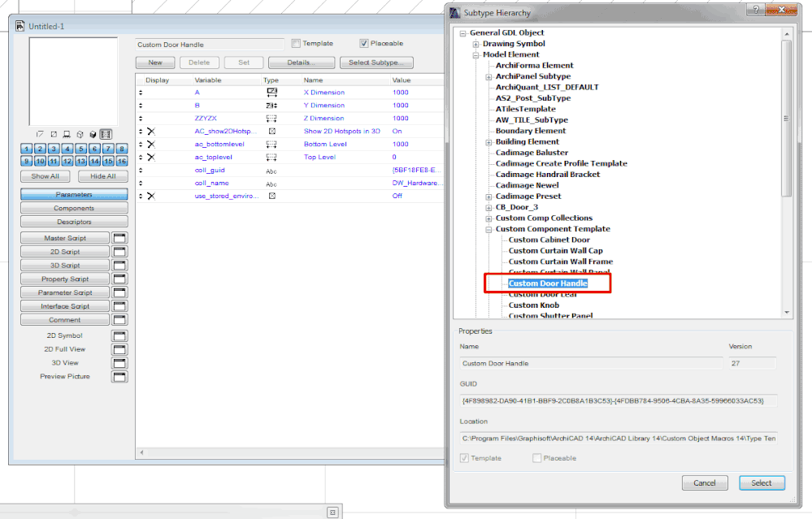Select the preview picture film icon
This screenshot has height=519, width=812.
pos(106,134)
